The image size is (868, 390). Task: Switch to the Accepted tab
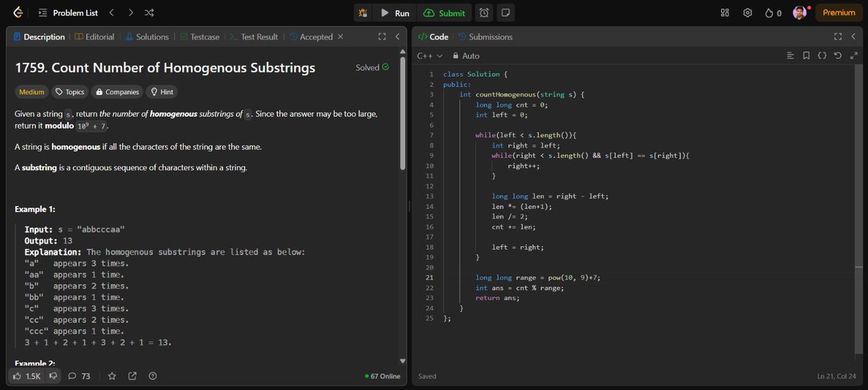click(x=311, y=37)
